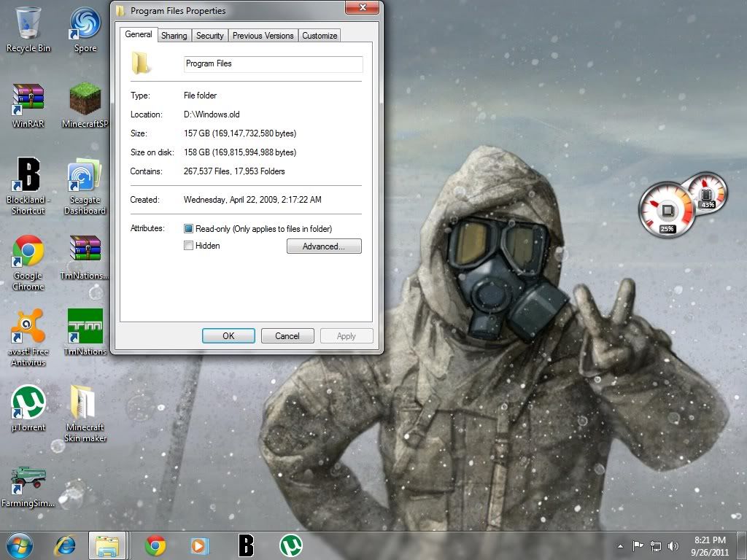Switch to the Security tab

click(209, 36)
